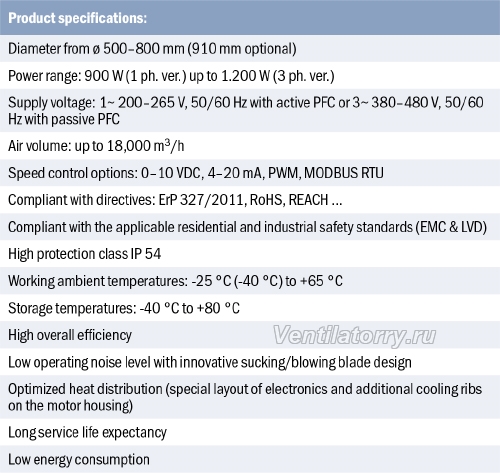The height and width of the screenshot is (473, 500).
Task: Select the Supply voltage specification row
Action: (x=250, y=111)
